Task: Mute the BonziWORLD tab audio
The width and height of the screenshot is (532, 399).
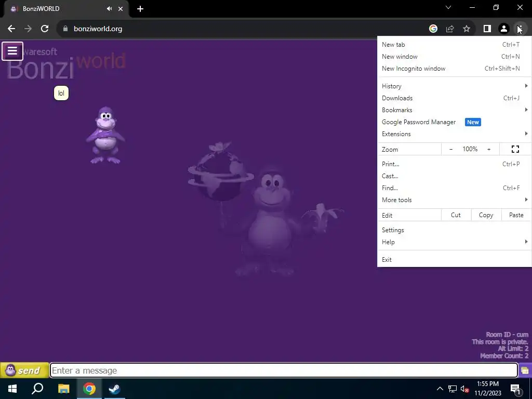Action: (109, 9)
